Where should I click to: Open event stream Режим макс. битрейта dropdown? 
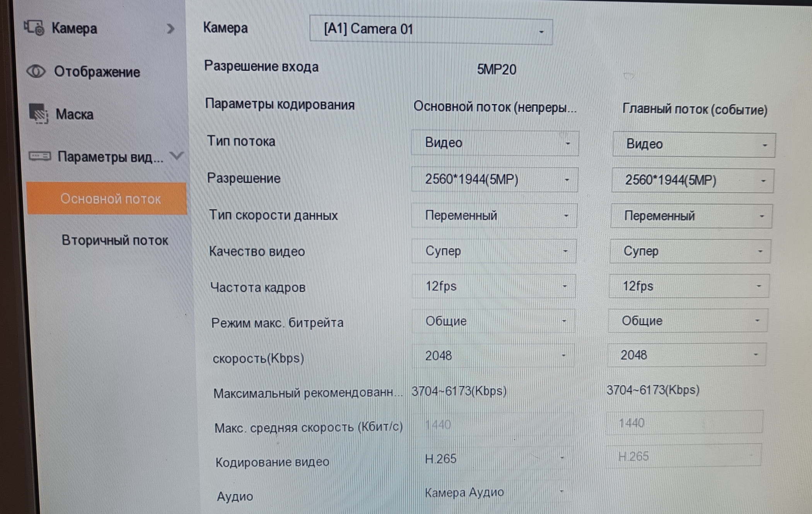tap(687, 321)
